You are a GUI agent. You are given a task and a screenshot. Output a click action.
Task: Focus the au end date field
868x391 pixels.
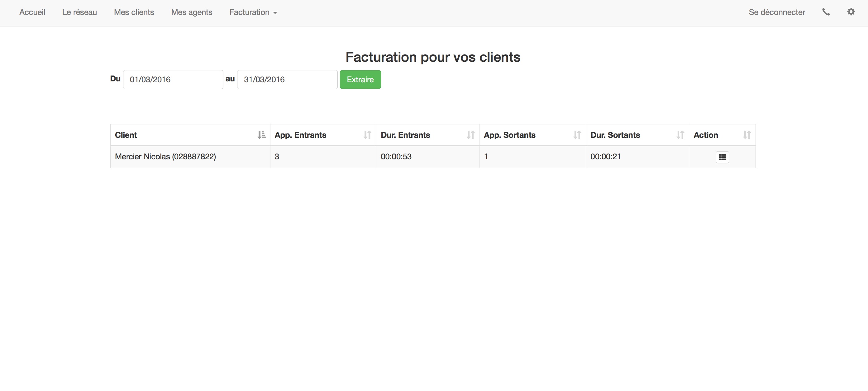287,80
